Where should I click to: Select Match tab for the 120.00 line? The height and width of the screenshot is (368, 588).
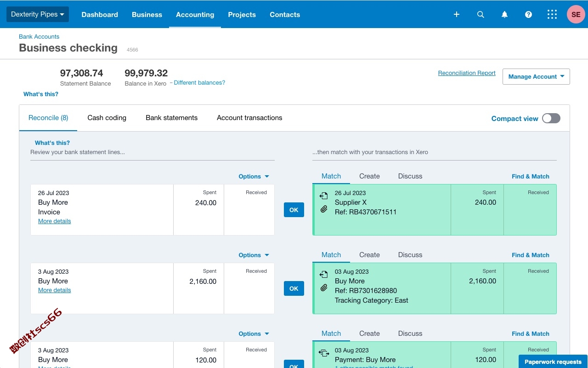point(331,333)
